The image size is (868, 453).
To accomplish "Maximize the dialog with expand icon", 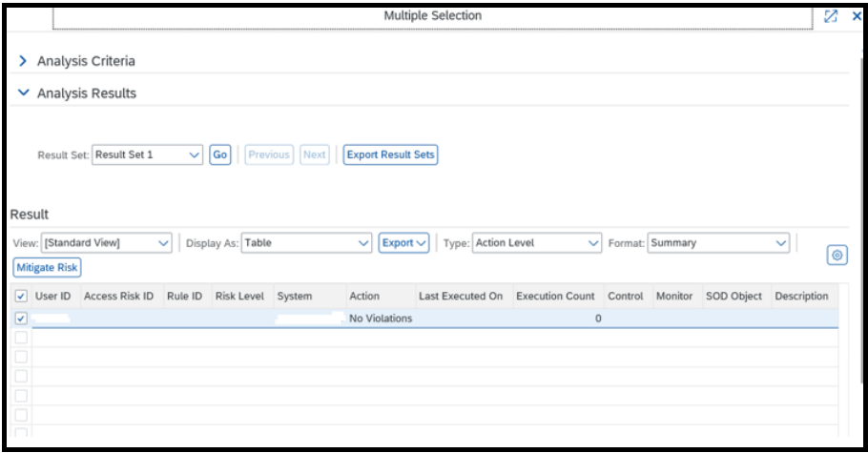I will point(831,16).
